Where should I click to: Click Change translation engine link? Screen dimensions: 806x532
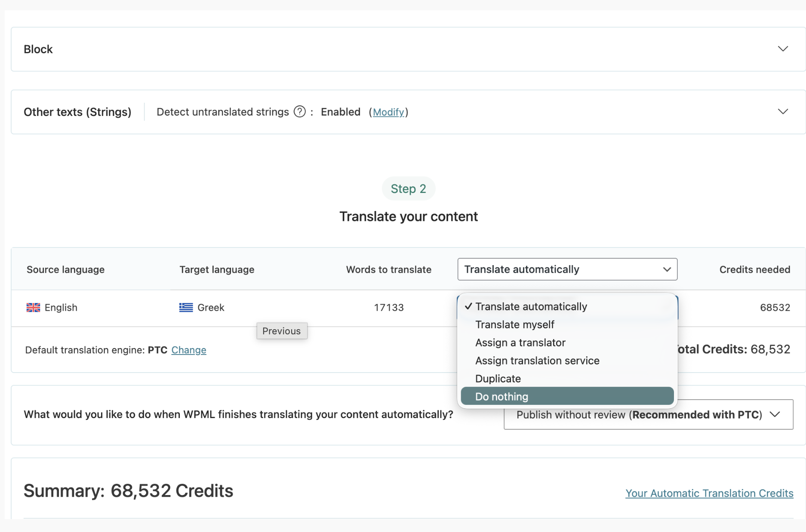click(189, 350)
